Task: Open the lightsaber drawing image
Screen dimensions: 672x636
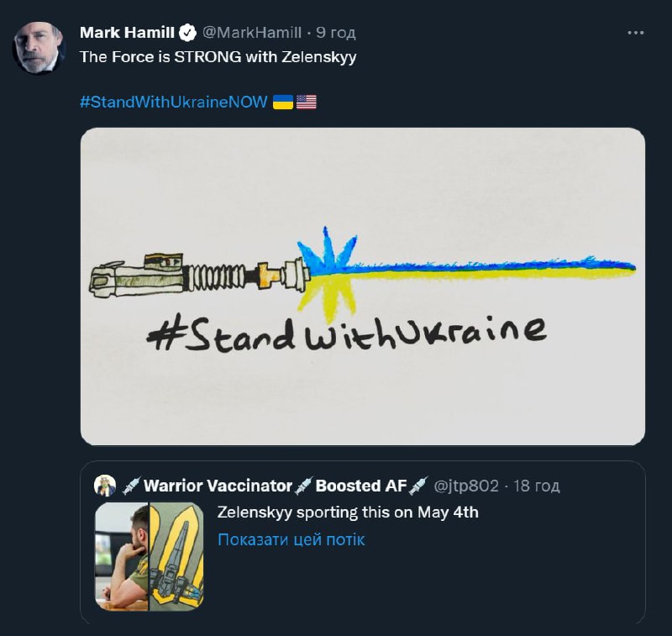Action: 363,286
